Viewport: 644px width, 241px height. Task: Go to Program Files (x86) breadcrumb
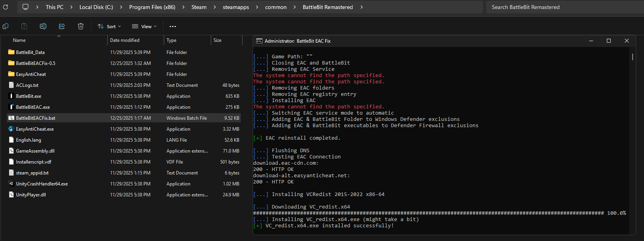tap(152, 7)
